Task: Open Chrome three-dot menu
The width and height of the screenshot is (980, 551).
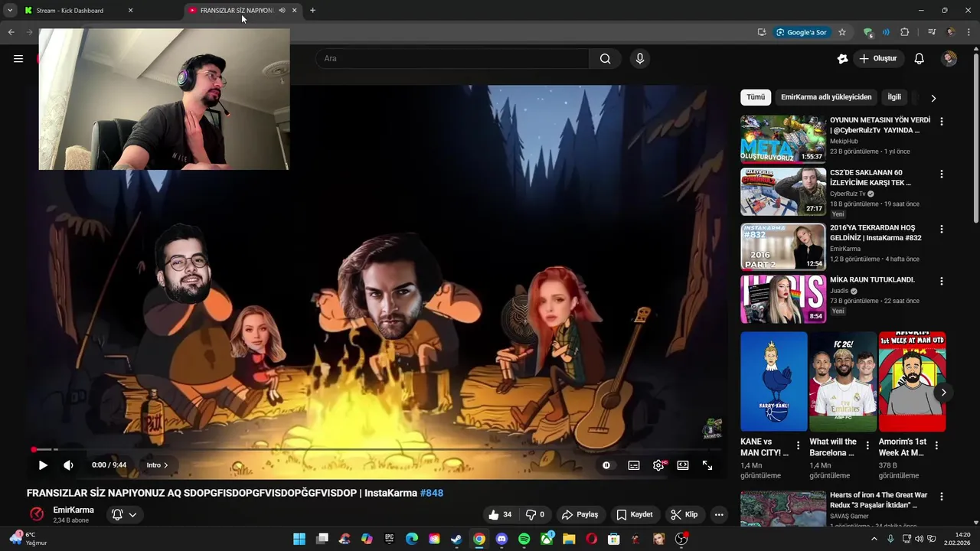Action: click(969, 32)
